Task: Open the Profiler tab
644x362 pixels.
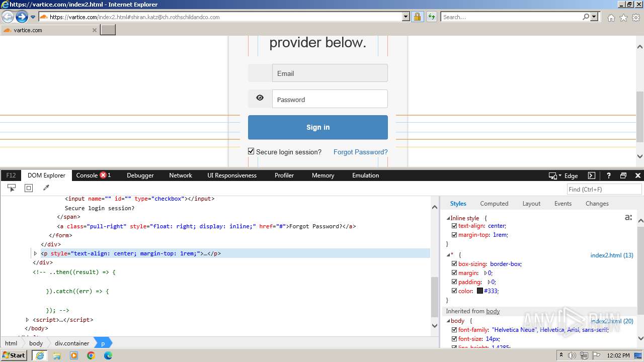Action: [x=284, y=175]
